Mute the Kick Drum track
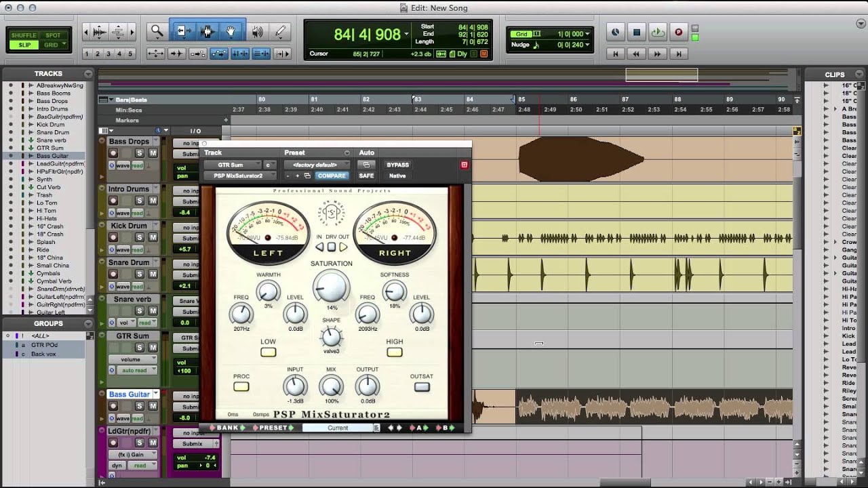The image size is (868, 488). point(153,238)
